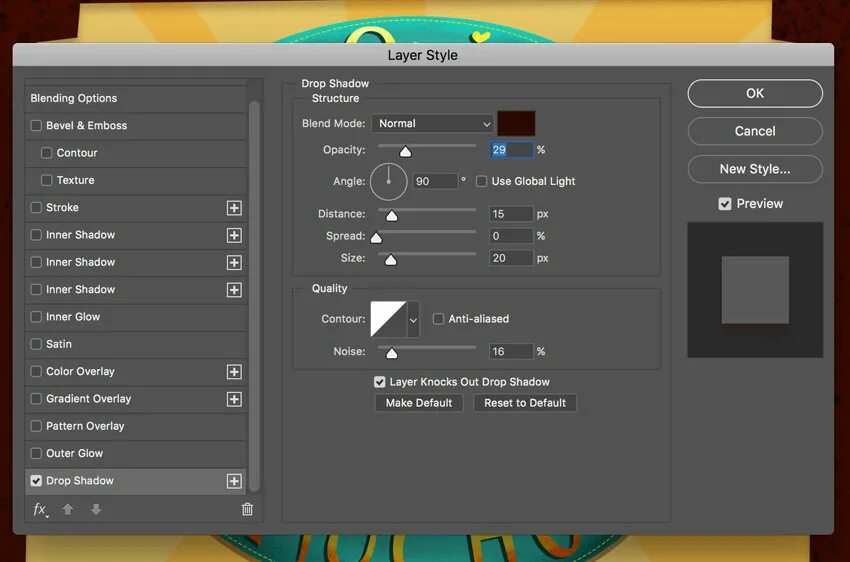This screenshot has width=850, height=562.
Task: Select the Outer Glow entry
Action: tap(136, 454)
